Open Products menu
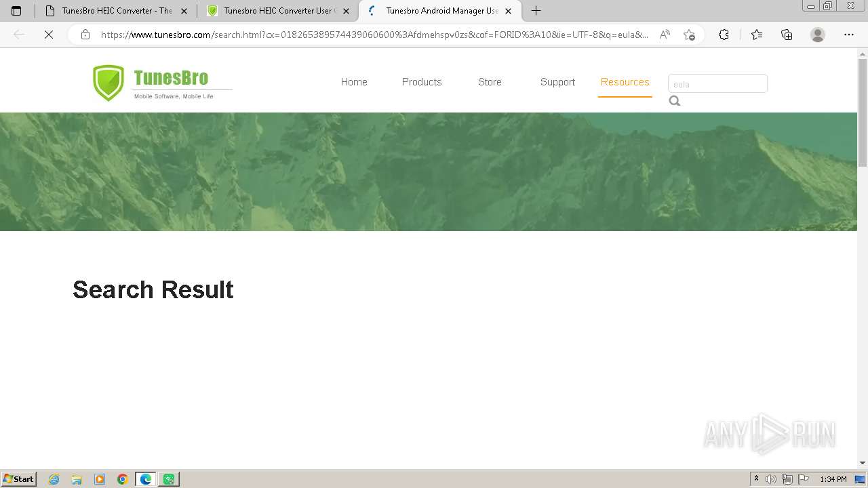The image size is (868, 488). coord(422,82)
